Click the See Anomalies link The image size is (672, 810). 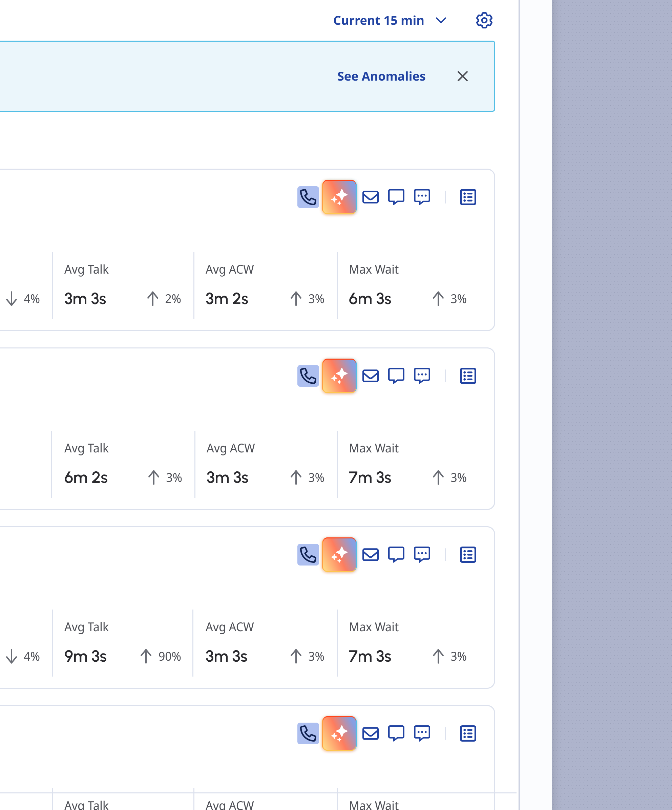(381, 77)
